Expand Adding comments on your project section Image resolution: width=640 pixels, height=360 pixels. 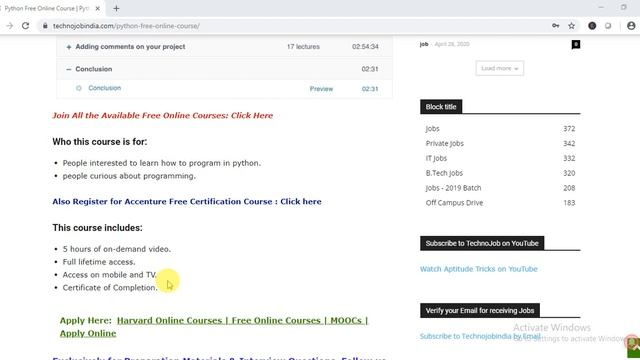tap(224, 47)
